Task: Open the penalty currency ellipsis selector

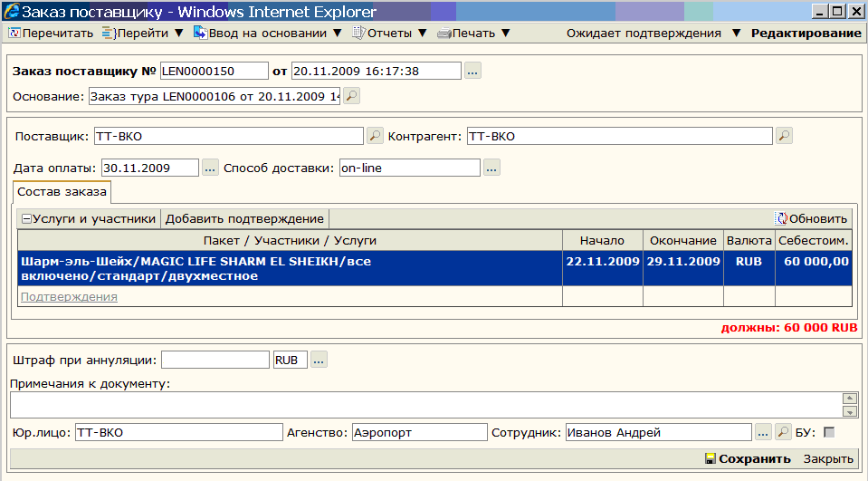Action: [319, 360]
